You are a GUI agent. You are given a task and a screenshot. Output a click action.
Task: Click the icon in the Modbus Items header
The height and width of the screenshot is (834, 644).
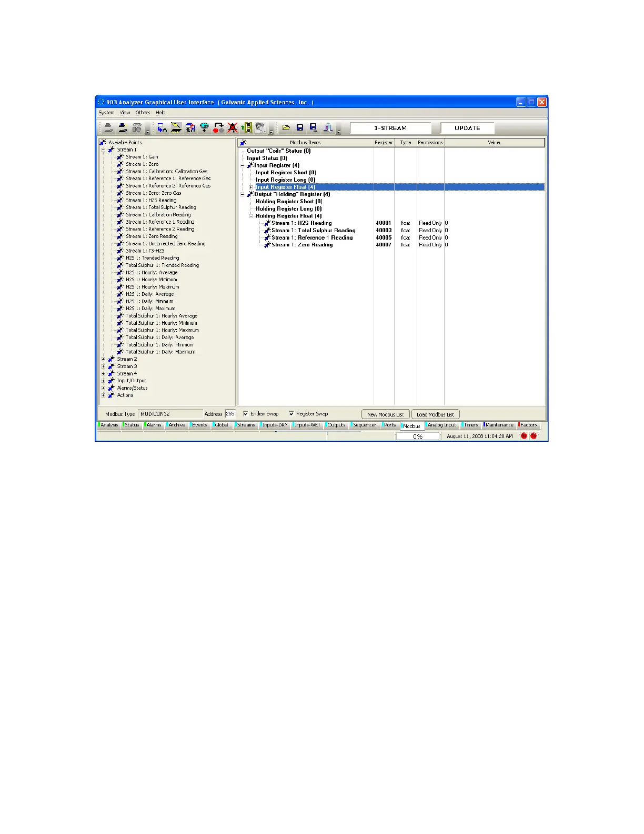point(243,142)
